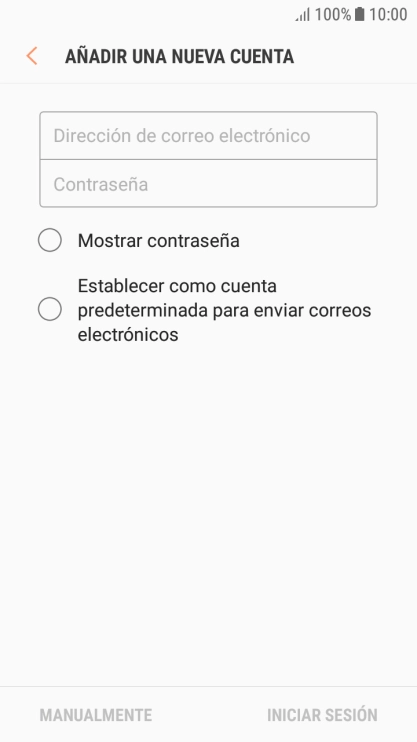Tap the 100% battery percentage indicator
The image size is (417, 742).
[x=333, y=14]
